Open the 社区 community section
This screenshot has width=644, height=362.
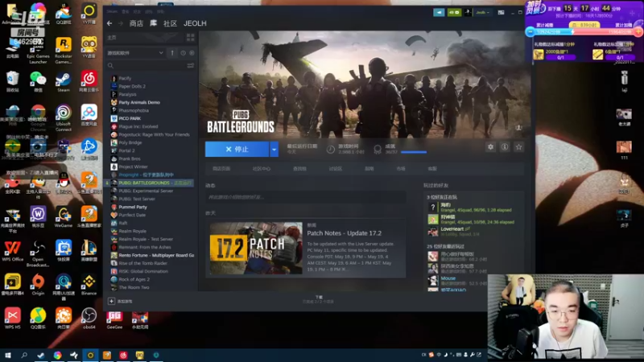coord(170,23)
